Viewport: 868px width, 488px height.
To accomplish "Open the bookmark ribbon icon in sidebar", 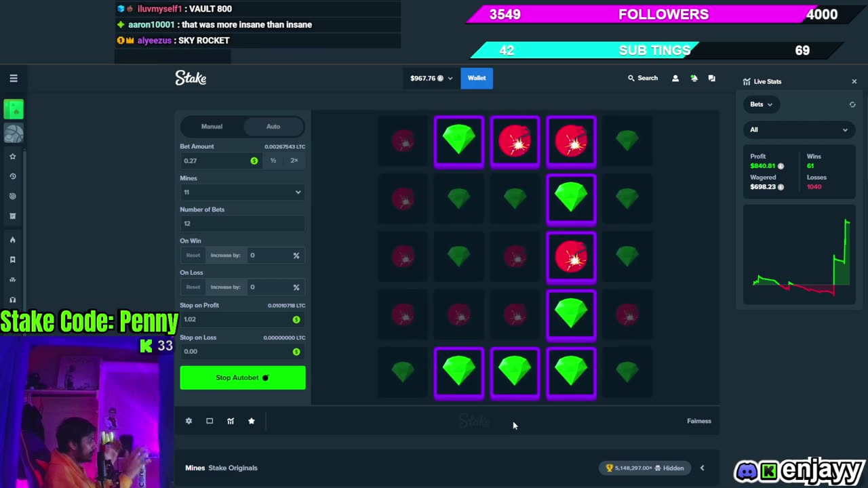I will click(x=12, y=260).
